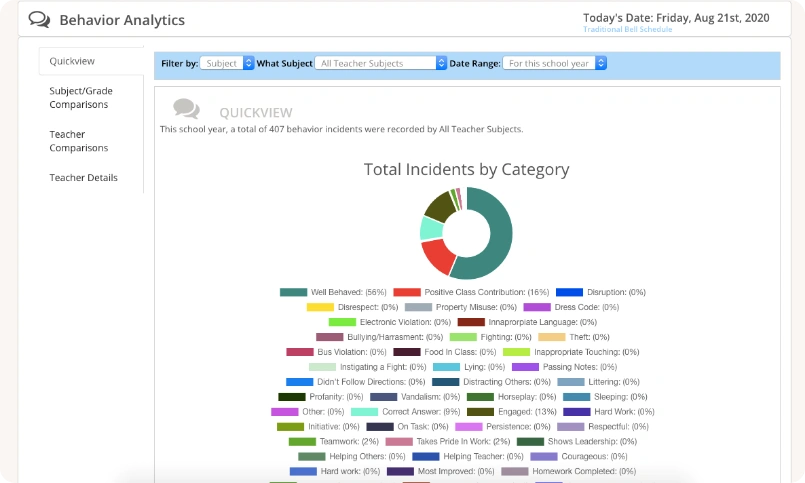805x483 pixels.
Task: Open the Filter by Subject dropdown
Action: point(227,63)
